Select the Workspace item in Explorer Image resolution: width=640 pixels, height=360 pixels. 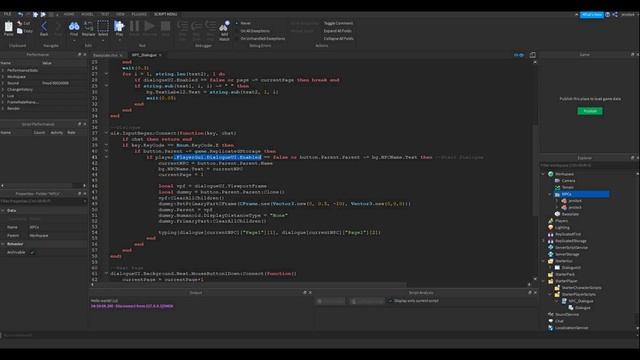(x=564, y=174)
